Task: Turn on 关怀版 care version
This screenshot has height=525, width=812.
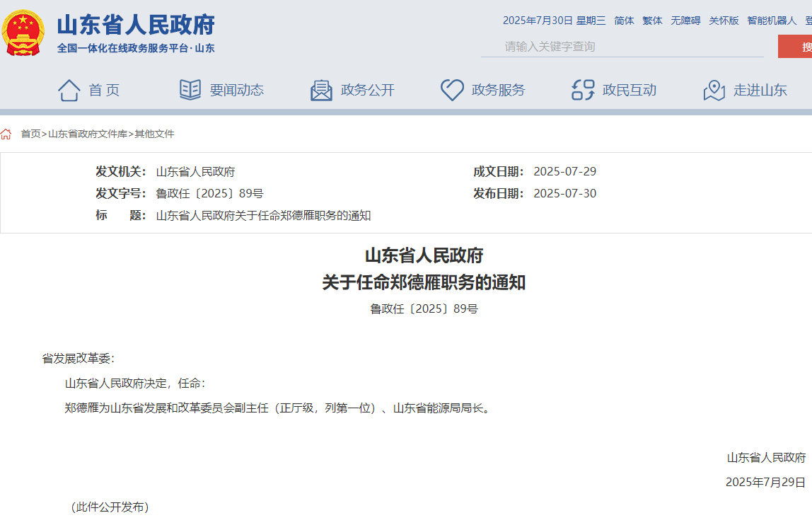Action: pos(724,21)
